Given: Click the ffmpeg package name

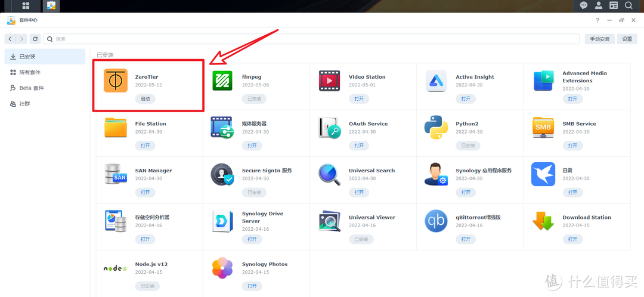Looking at the screenshot, I should (x=252, y=77).
